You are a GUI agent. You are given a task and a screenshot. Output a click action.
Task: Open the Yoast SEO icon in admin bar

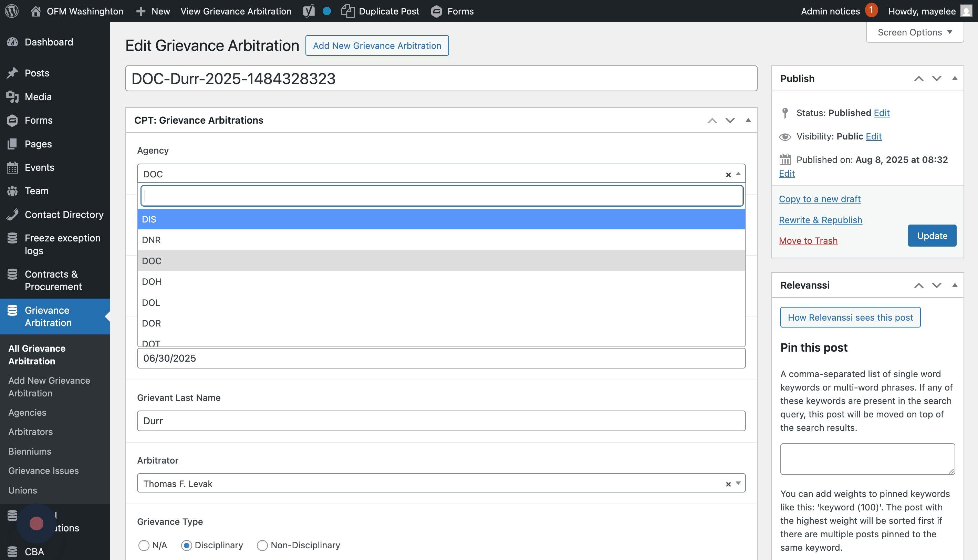309,11
